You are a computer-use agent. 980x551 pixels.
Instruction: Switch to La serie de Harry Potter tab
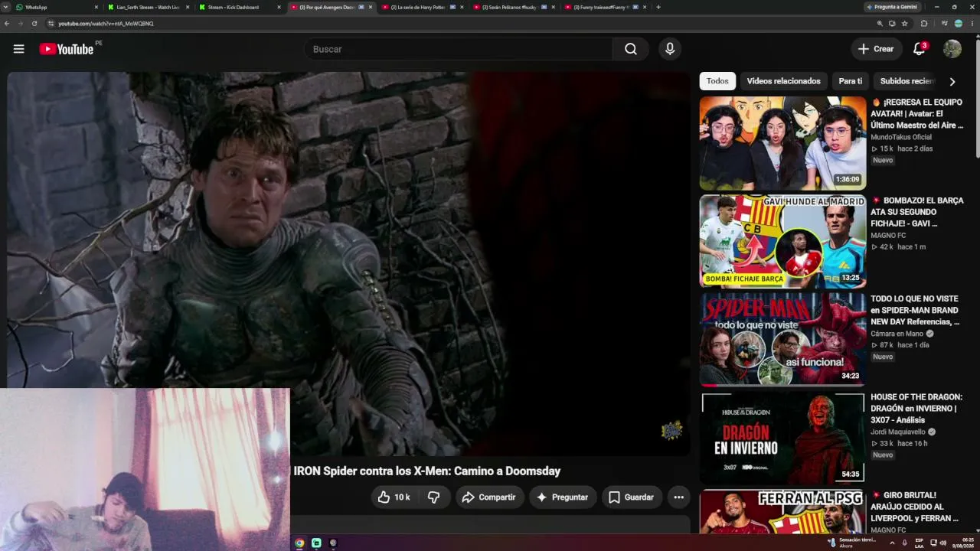coord(422,7)
